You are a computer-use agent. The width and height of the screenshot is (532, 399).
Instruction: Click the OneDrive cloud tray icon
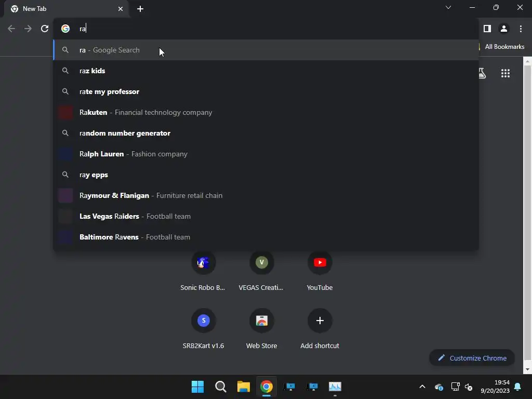coord(438,387)
